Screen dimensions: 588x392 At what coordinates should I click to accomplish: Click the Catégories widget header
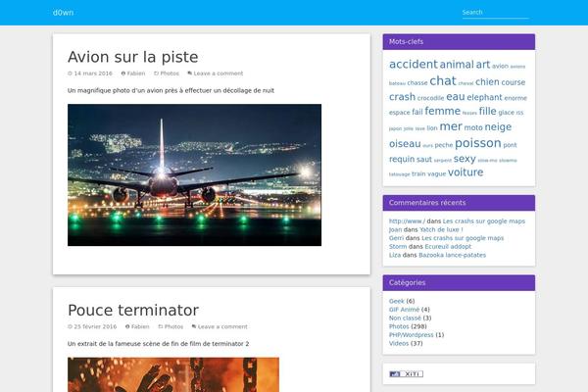click(x=459, y=283)
